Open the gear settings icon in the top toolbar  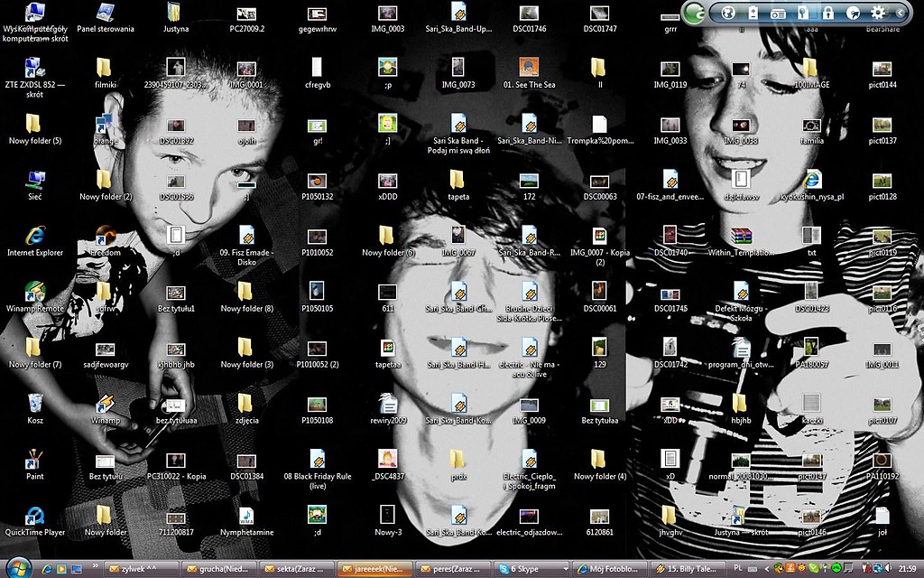pos(878,13)
